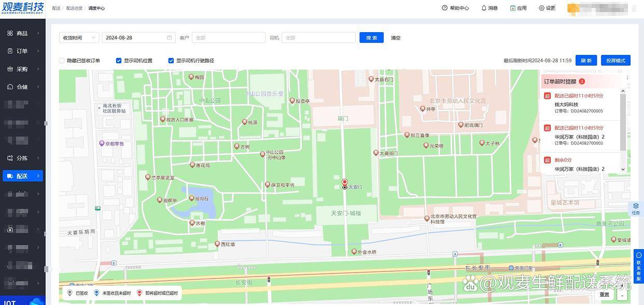The height and width of the screenshot is (305, 644).
Task: Open the 客户 selection dropdown
Action: [228, 38]
